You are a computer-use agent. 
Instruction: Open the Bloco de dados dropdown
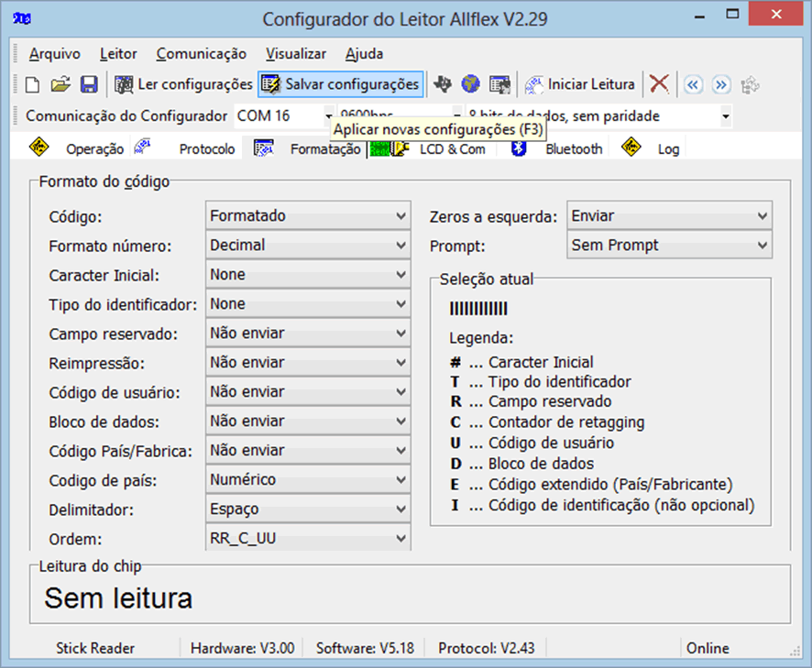click(x=308, y=421)
